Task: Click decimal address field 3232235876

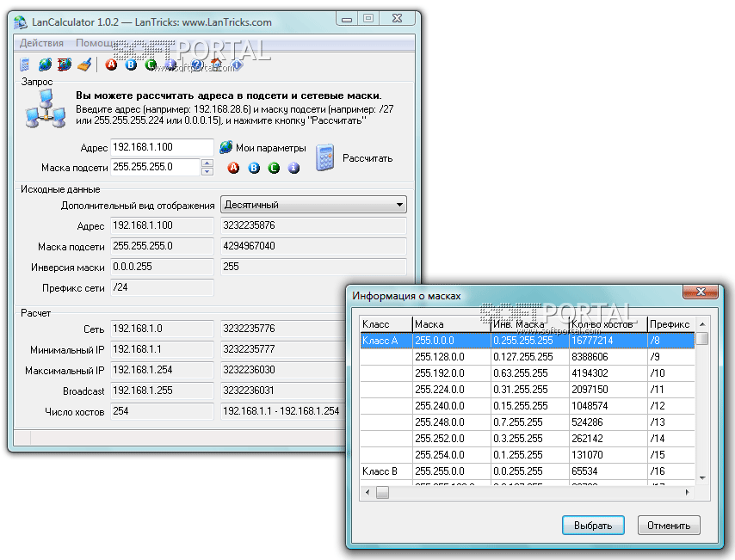Action: pyautogui.click(x=313, y=225)
